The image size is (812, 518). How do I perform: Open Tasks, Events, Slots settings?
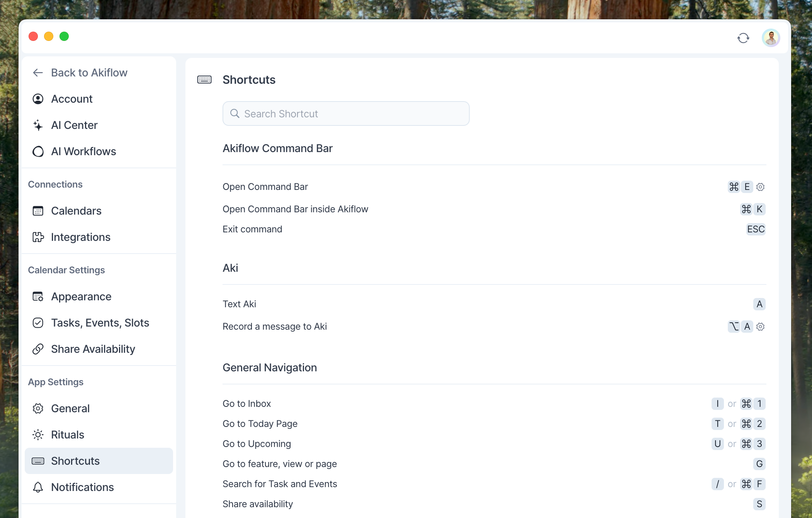coord(100,323)
